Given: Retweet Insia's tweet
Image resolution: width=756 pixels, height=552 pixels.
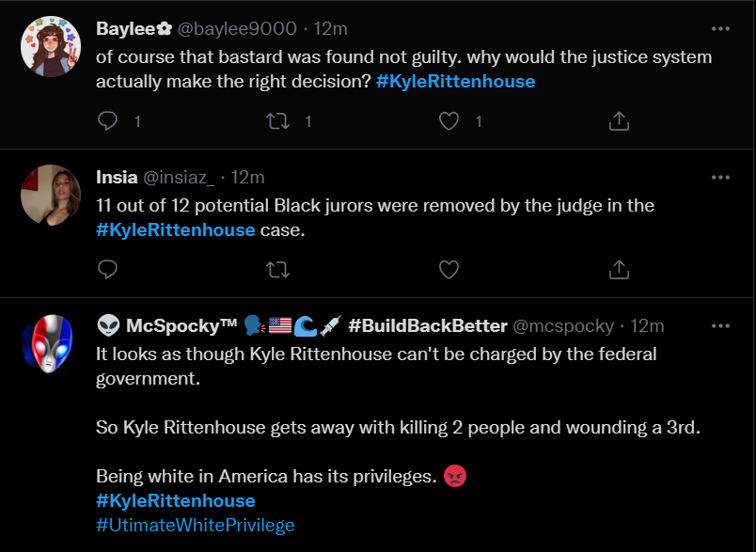Looking at the screenshot, I should tap(277, 270).
